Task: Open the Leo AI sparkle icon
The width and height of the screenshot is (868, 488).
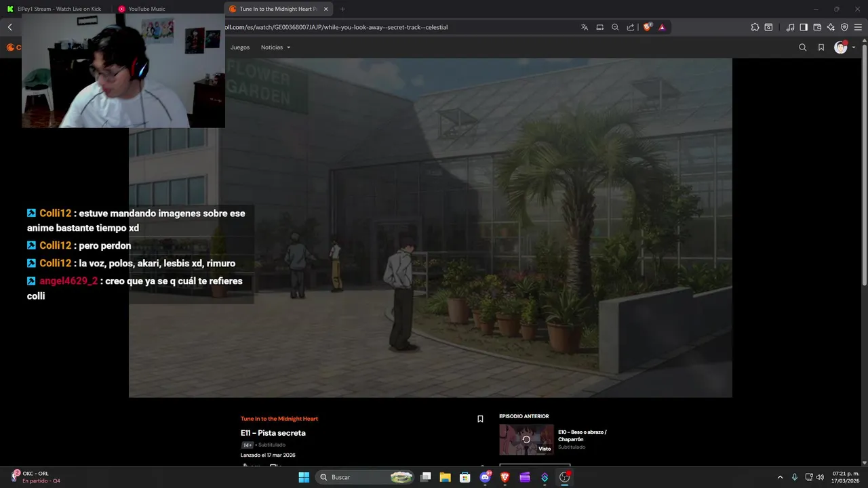Action: point(831,27)
